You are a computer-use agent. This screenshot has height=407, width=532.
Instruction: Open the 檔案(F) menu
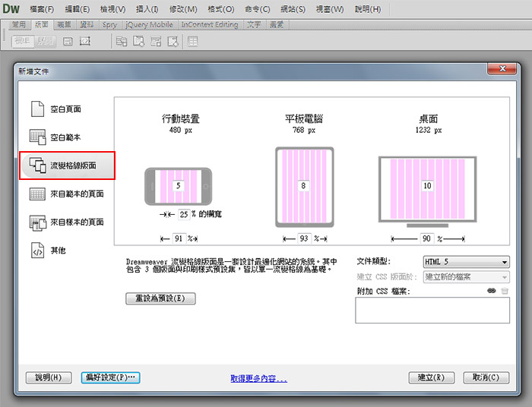pos(42,9)
